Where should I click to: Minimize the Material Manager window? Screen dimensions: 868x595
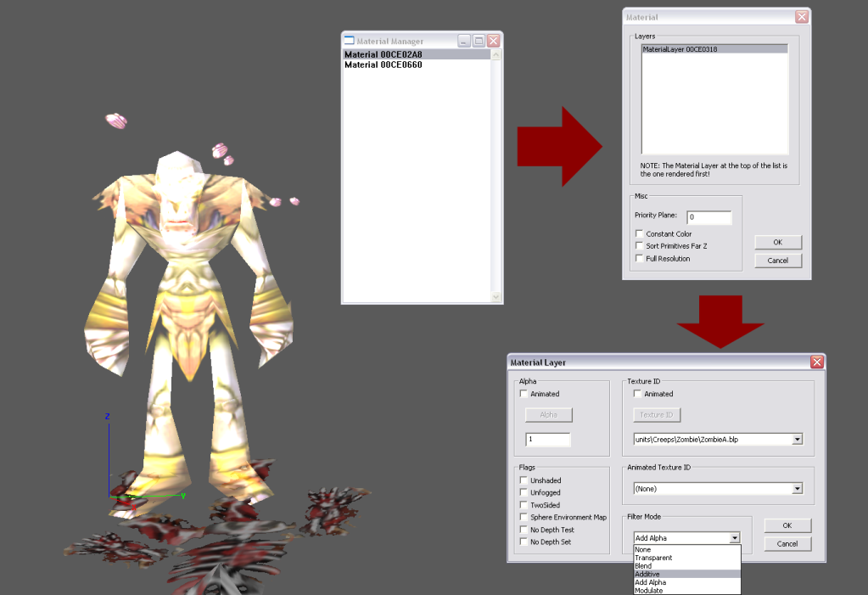pyautogui.click(x=464, y=41)
